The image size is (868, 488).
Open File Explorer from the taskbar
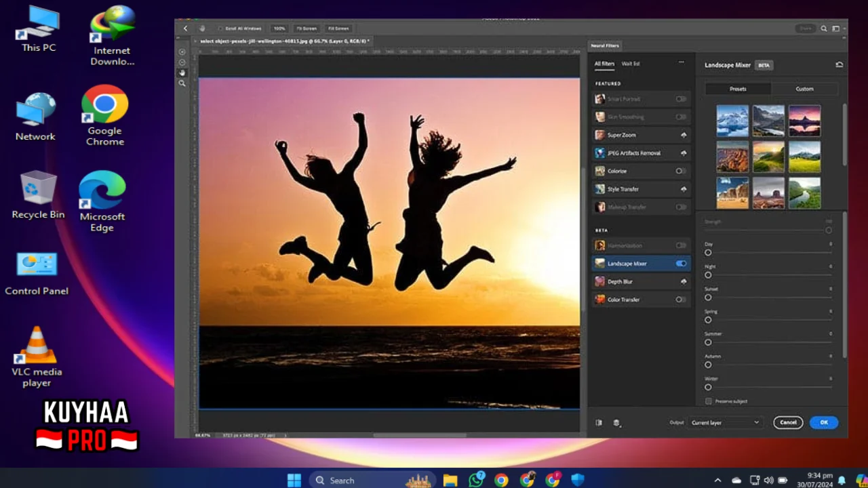click(450, 480)
